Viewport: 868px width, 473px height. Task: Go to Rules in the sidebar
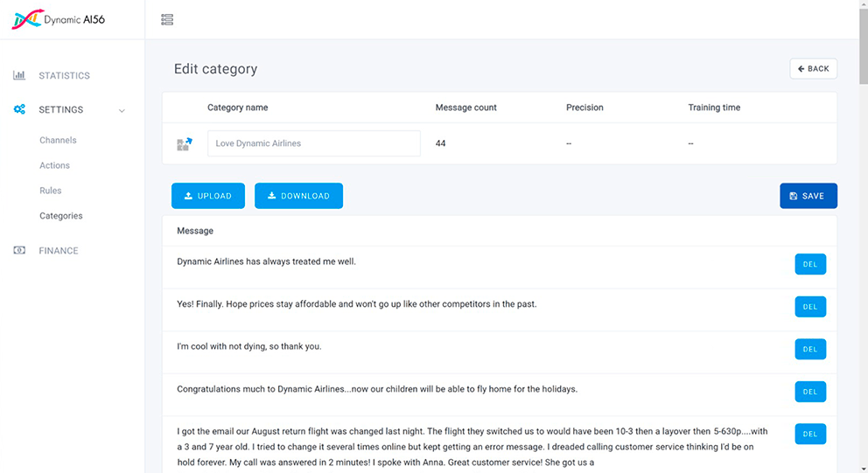51,191
